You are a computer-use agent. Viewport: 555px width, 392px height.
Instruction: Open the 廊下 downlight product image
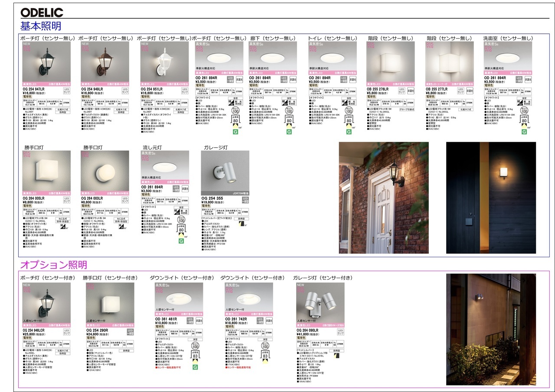273,58
